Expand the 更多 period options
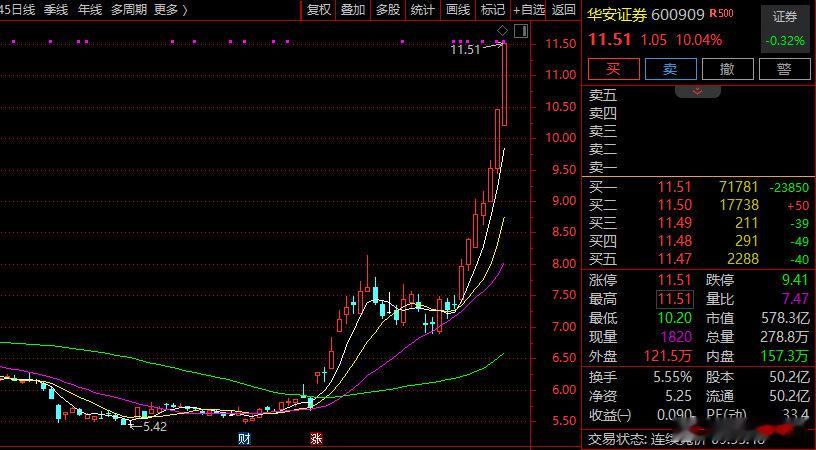Viewport: 816px width, 450px height. click(x=171, y=9)
